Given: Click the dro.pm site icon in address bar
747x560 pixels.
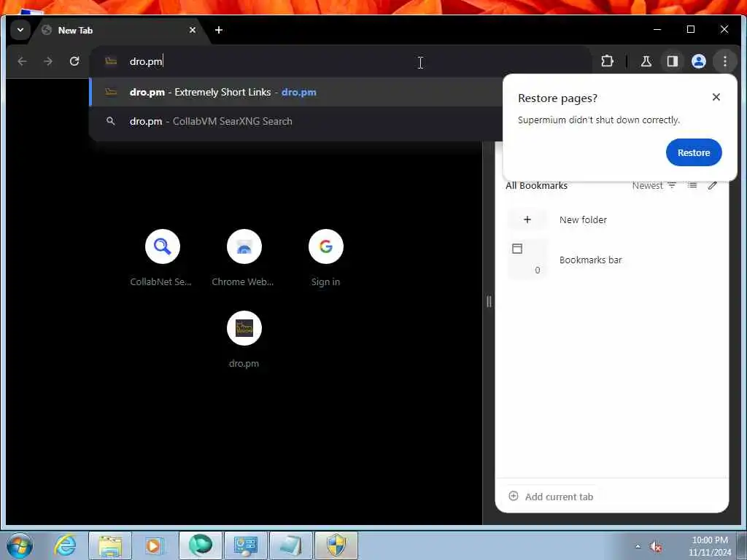Looking at the screenshot, I should tap(111, 61).
